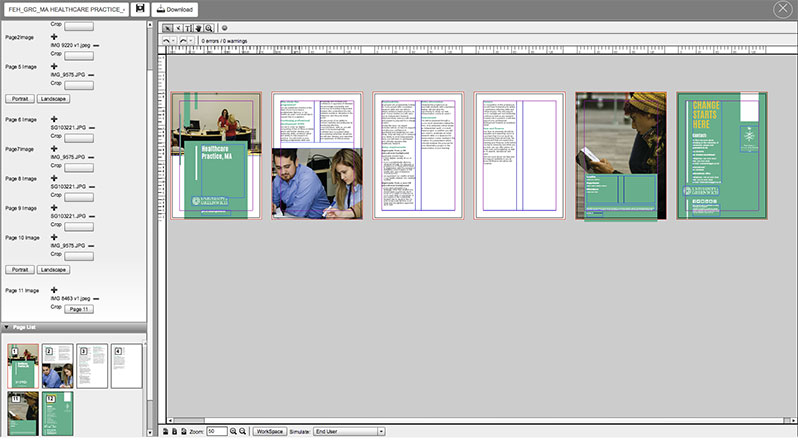Add image for Page 6 Image
Viewport: 798px width, 447px height.
(54, 119)
